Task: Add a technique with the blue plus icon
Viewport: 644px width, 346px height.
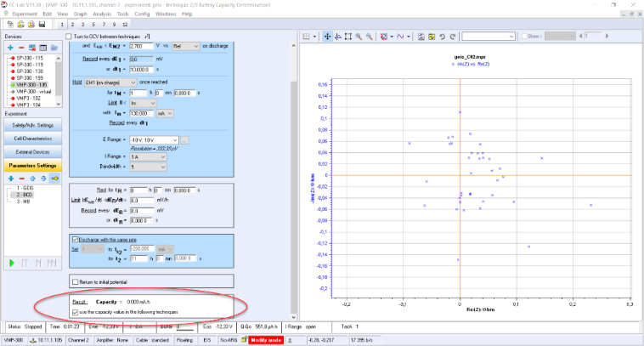Action: tap(11, 179)
